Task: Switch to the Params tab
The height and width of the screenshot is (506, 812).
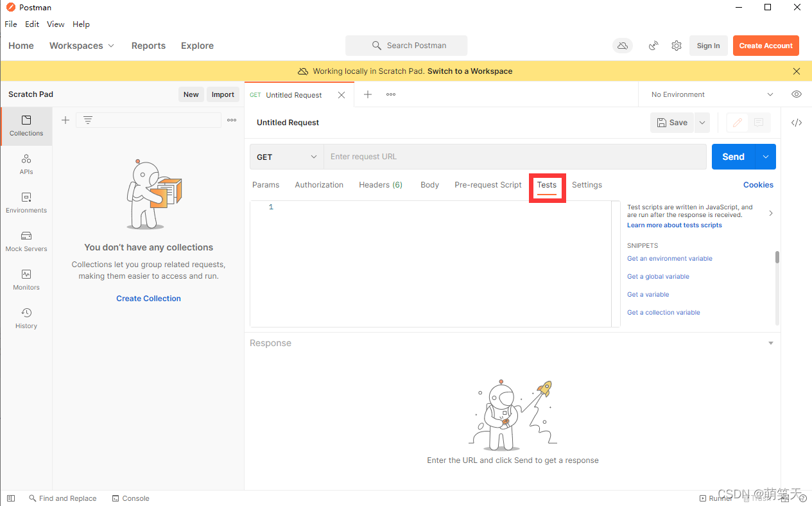Action: pyautogui.click(x=266, y=185)
